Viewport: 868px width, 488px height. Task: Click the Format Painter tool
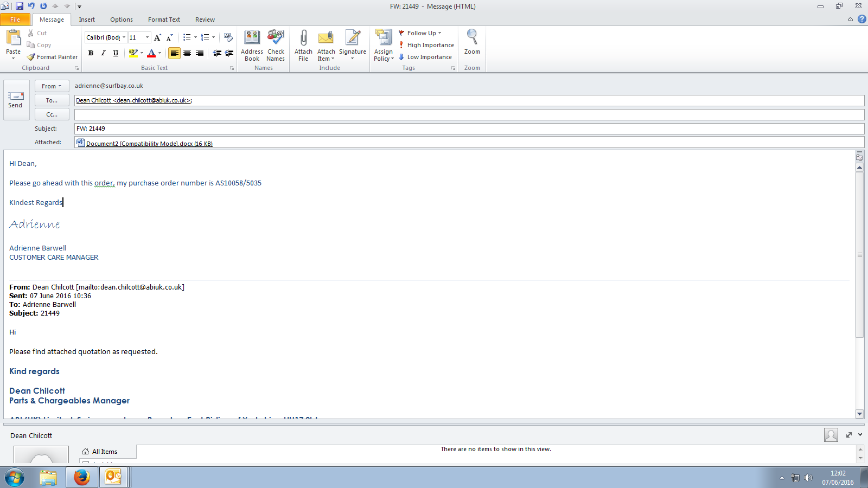(x=53, y=57)
